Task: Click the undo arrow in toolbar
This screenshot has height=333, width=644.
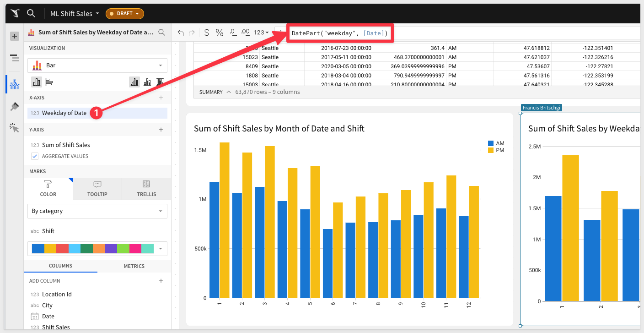Action: 181,33
